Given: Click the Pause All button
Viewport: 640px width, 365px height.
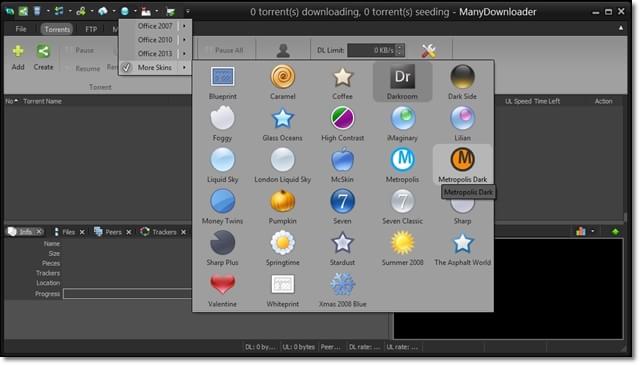Looking at the screenshot, I should [225, 50].
